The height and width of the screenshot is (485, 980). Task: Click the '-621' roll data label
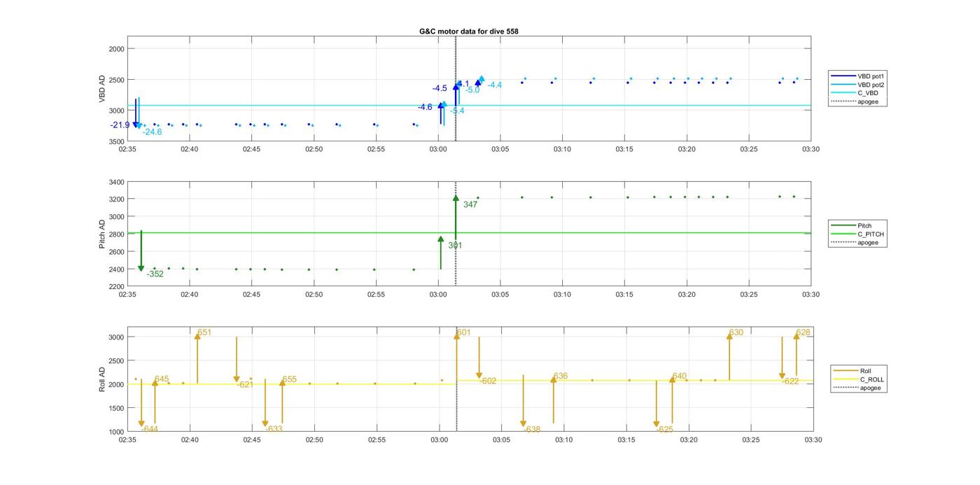(x=245, y=384)
